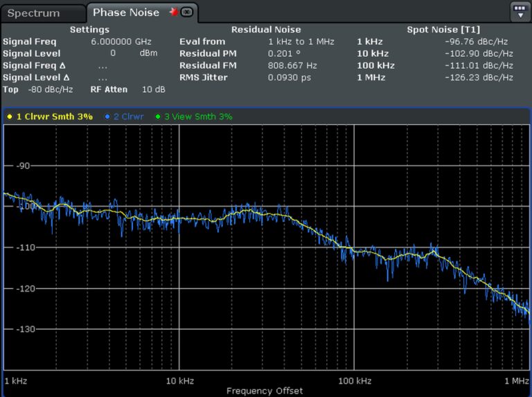Viewport: 532px width, 397px height.
Task: Click the blue trace 2 color dot
Action: pos(107,116)
